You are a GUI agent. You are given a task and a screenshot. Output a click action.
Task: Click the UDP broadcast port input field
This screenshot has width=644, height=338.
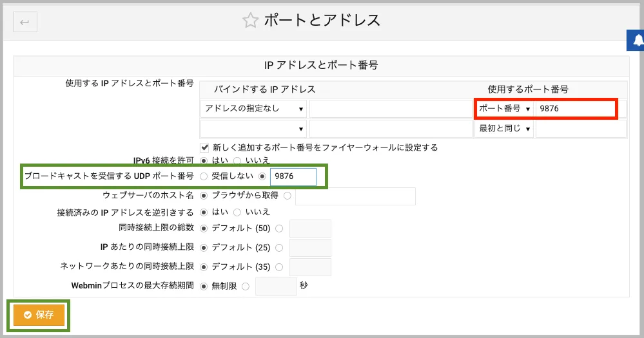tap(293, 176)
